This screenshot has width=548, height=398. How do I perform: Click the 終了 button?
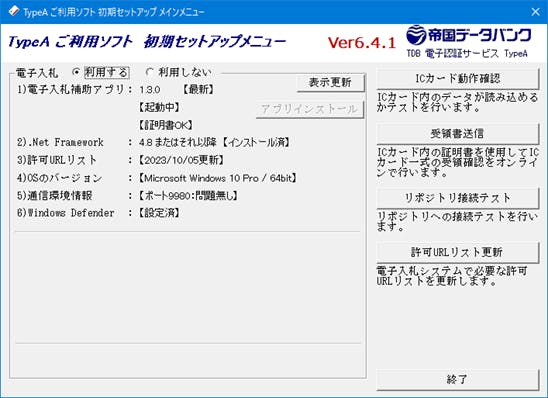tap(457, 379)
